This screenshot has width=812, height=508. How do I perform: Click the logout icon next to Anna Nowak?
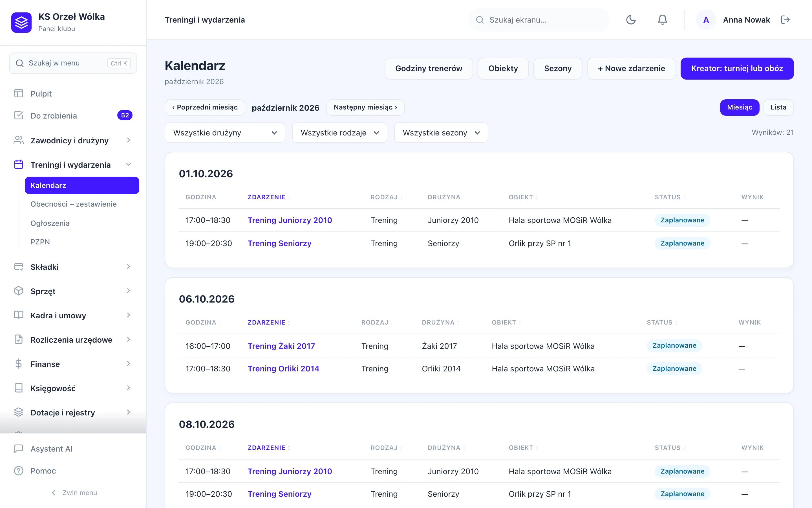click(785, 20)
